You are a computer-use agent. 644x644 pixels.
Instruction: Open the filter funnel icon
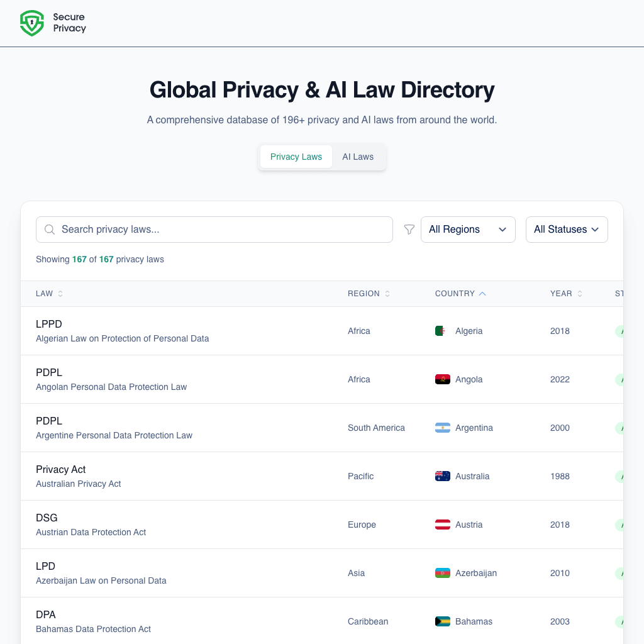pyautogui.click(x=409, y=230)
